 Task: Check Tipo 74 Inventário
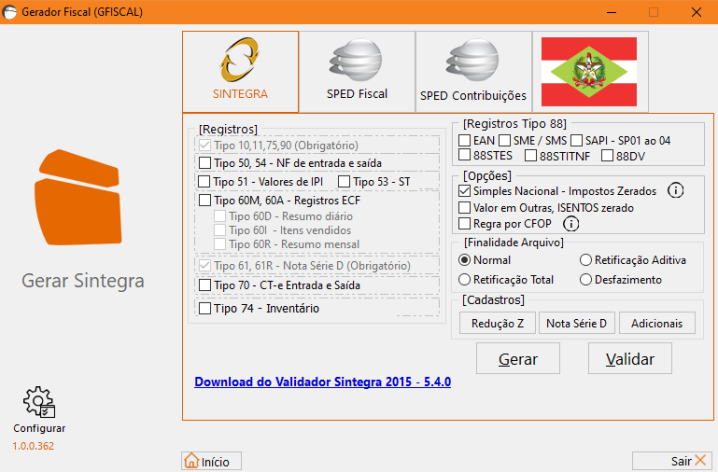click(x=205, y=308)
